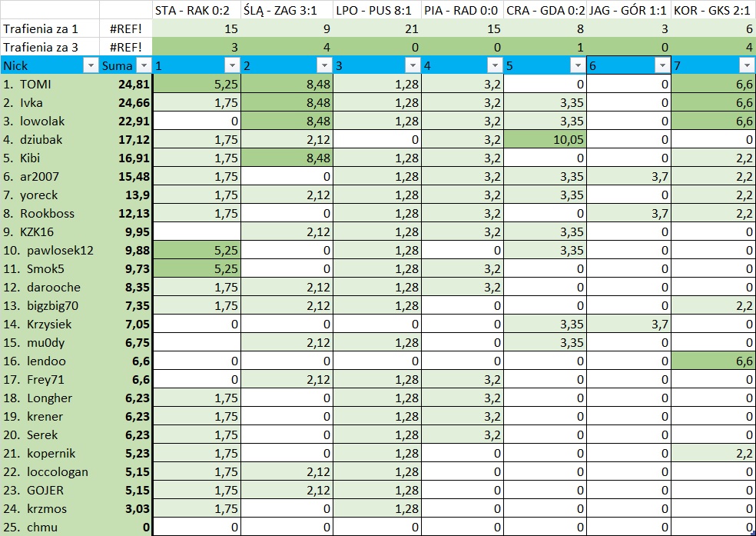Select the LPO - PUS 8:1 match header cell
The width and height of the screenshot is (756, 536).
coord(376,10)
